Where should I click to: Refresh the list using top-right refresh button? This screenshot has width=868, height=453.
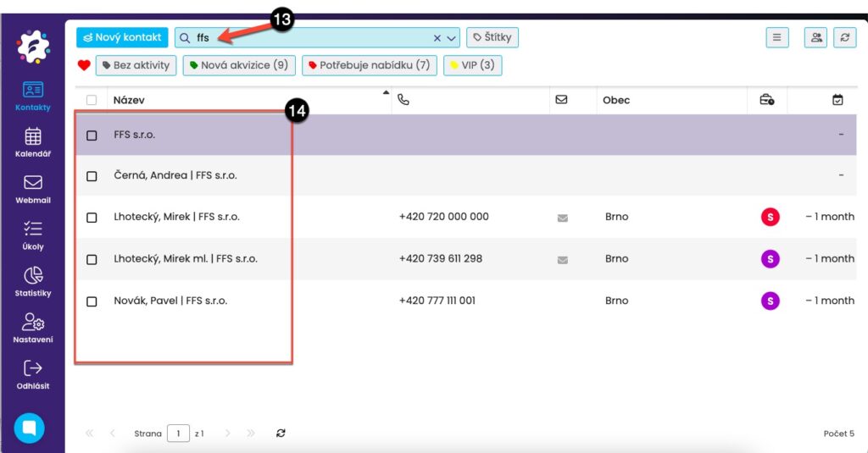(x=845, y=37)
